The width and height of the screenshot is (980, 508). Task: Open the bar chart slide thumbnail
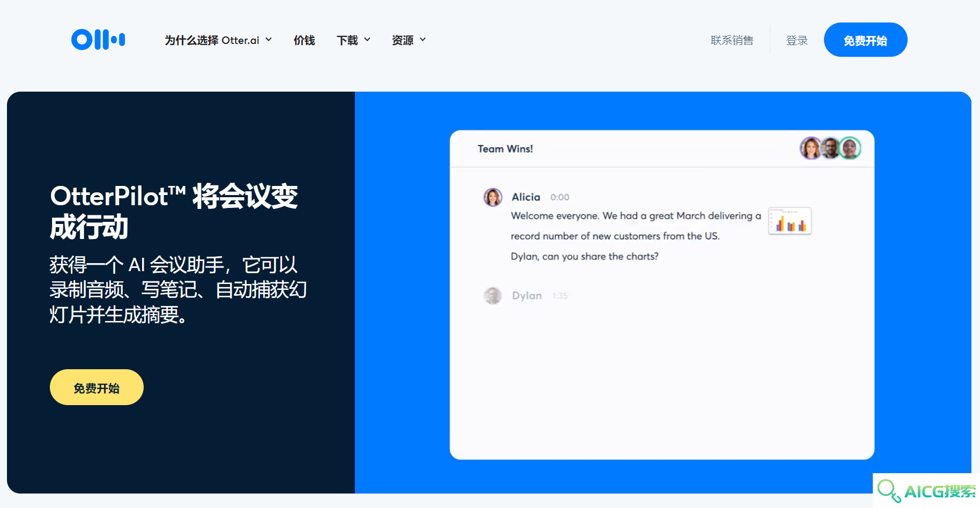[x=790, y=221]
